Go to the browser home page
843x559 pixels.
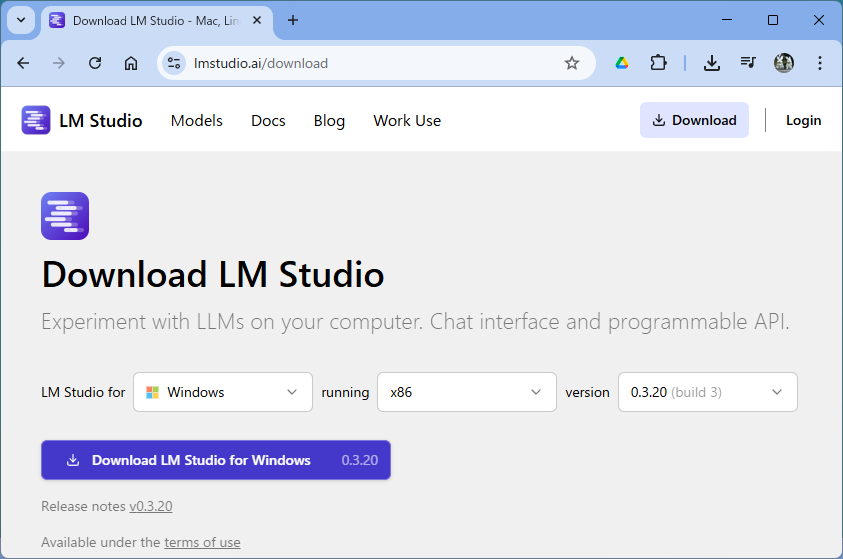(x=131, y=63)
